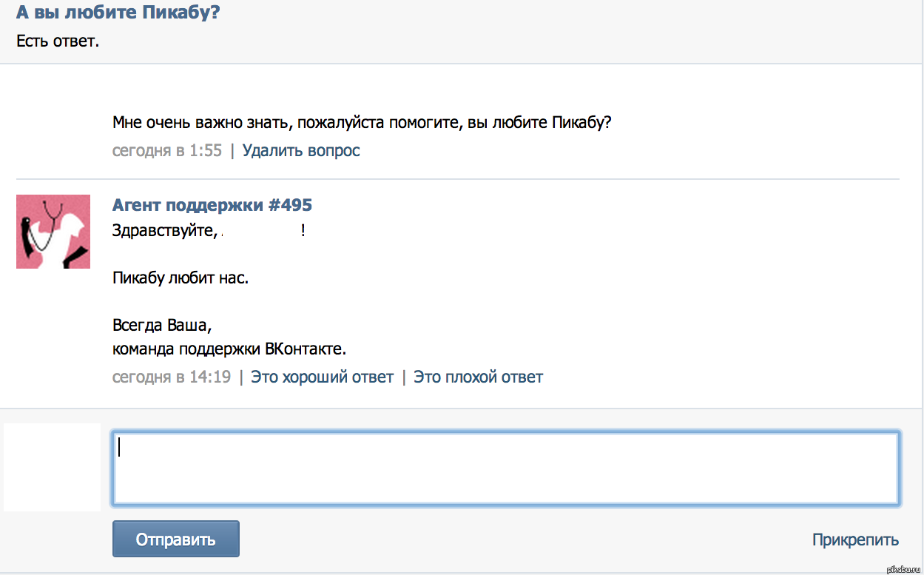Open the Агент поддержки #495 profile link

point(212,205)
